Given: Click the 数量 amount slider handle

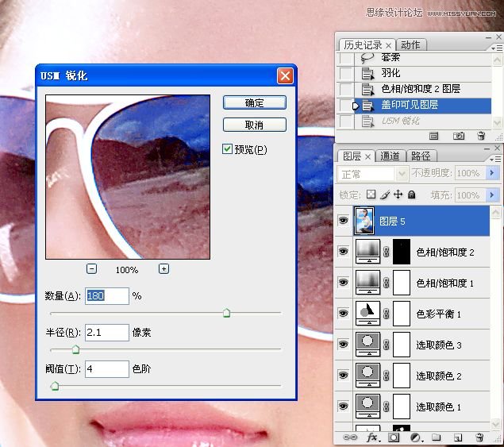Looking at the screenshot, I should coord(227,313).
